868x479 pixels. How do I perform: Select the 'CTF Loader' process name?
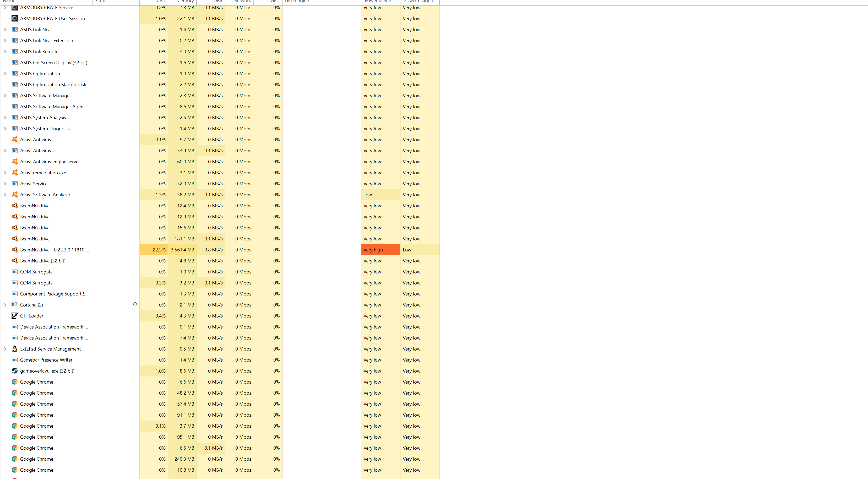coord(32,316)
